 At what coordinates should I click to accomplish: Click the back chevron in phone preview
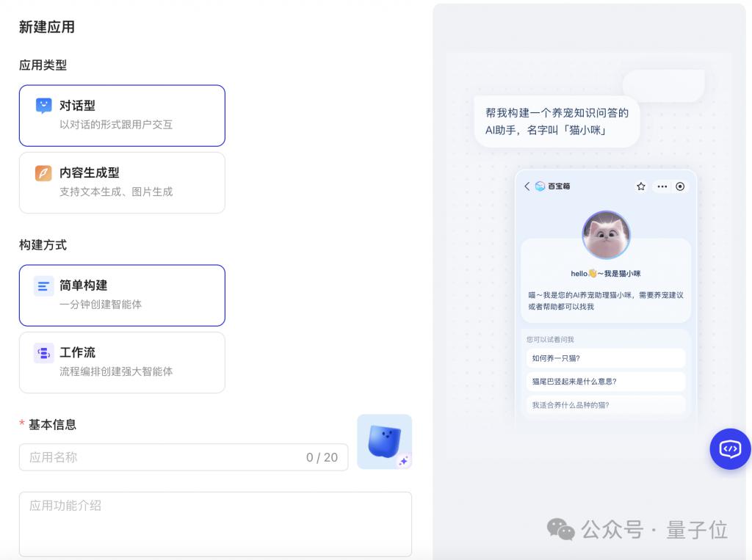527,186
